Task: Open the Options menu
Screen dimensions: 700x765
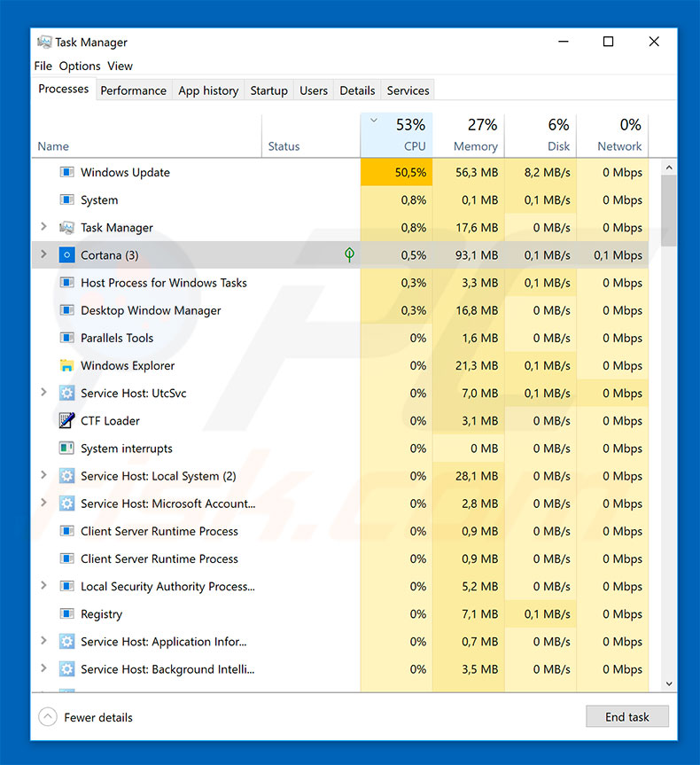Action: (x=80, y=66)
